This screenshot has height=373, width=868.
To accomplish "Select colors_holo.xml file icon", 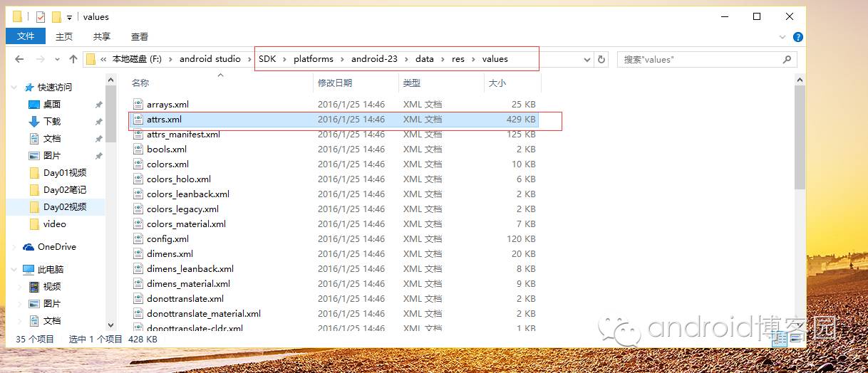I will 138,179.
